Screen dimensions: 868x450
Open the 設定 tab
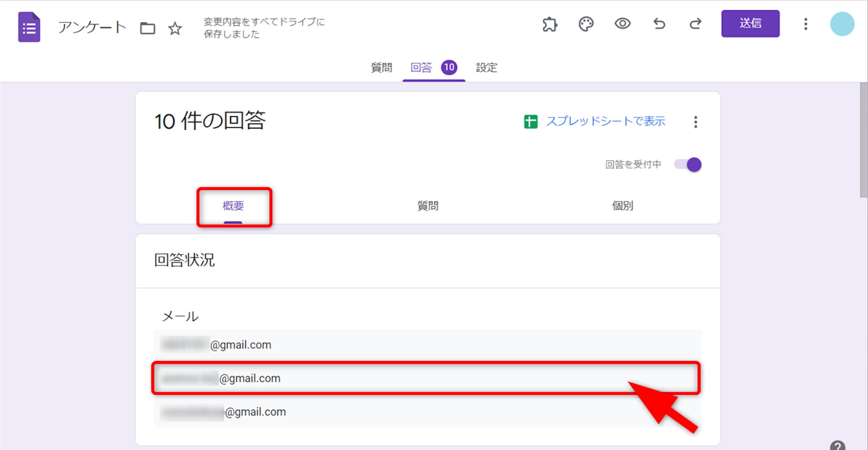click(486, 67)
